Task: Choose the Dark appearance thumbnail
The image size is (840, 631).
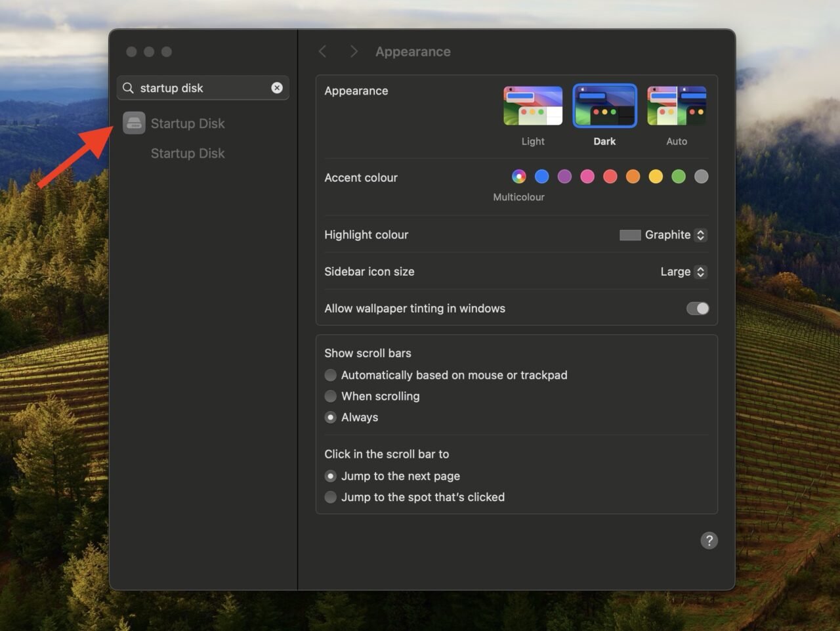Action: click(x=604, y=106)
